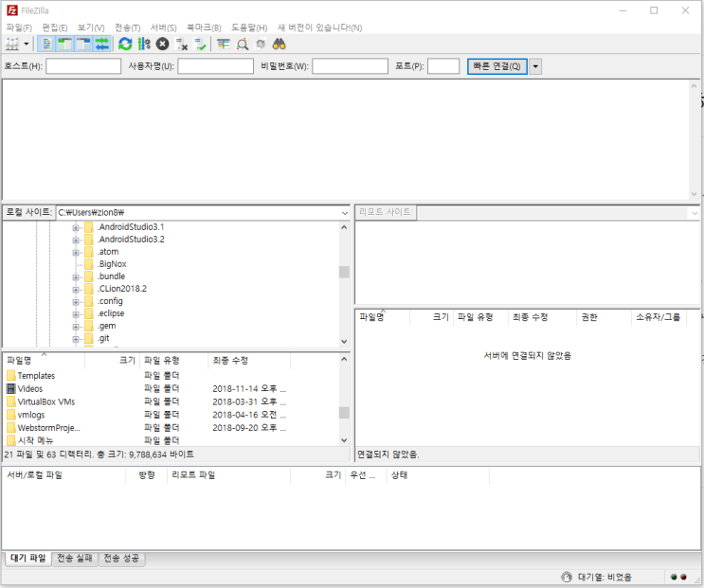
Task: Expand the .gem folder node
Action: (x=76, y=327)
